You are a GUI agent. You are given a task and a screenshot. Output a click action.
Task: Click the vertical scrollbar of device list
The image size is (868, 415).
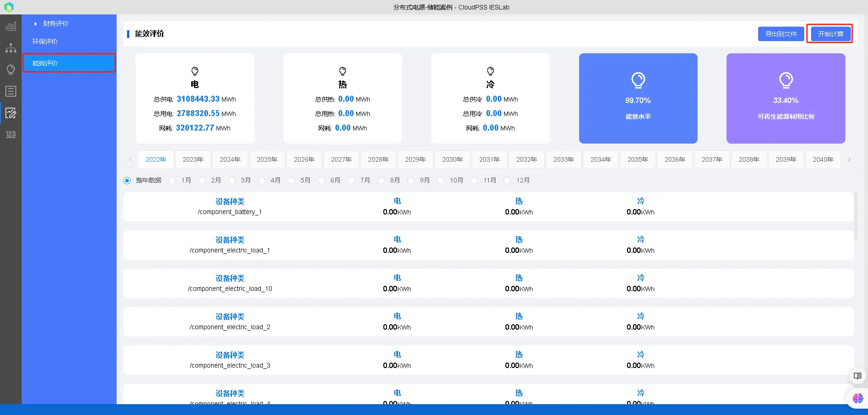[855, 217]
